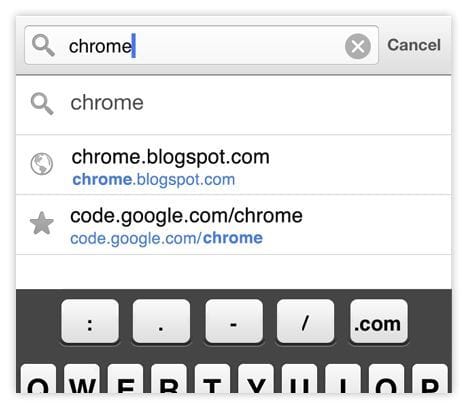Click the blue code.google.com/chrome URL

point(166,239)
